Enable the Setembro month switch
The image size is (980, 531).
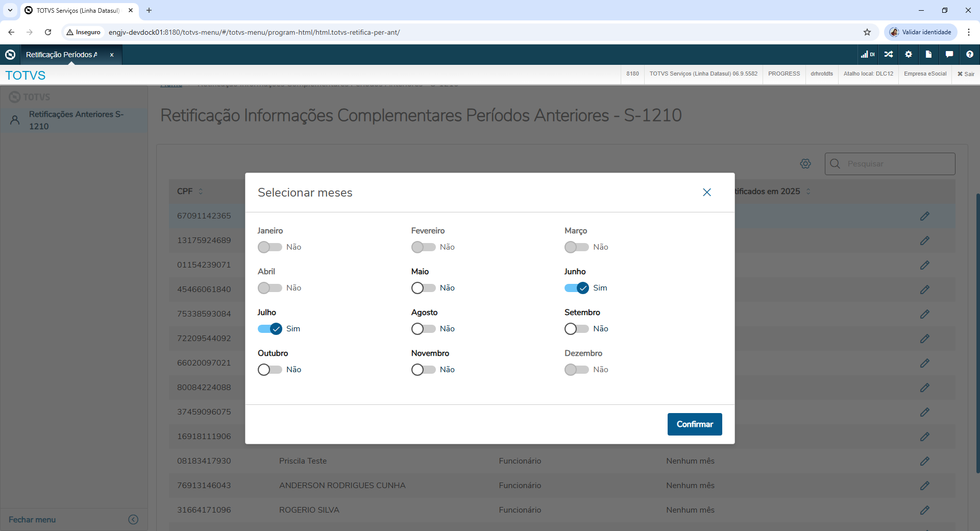pyautogui.click(x=576, y=329)
